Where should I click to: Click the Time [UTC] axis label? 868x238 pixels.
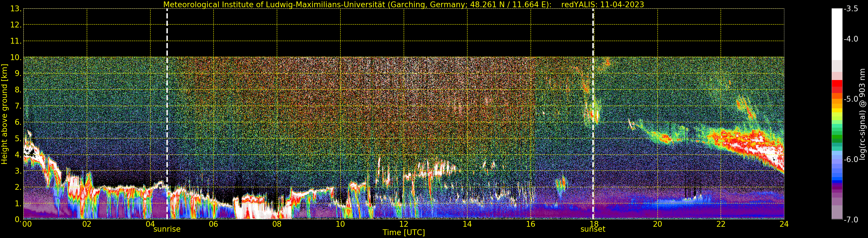[x=403, y=233]
